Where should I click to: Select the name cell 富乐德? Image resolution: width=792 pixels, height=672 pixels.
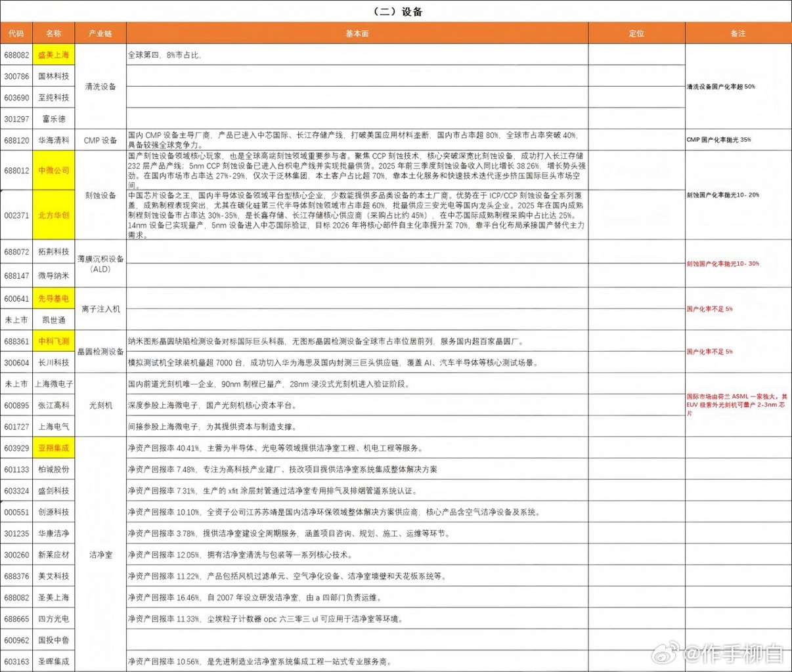pos(54,119)
